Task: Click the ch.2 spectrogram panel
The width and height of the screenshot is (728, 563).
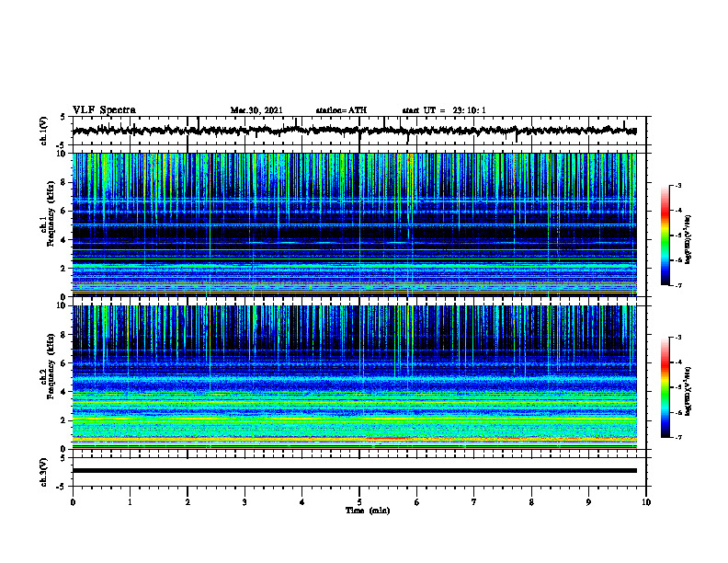Action: pyautogui.click(x=354, y=377)
